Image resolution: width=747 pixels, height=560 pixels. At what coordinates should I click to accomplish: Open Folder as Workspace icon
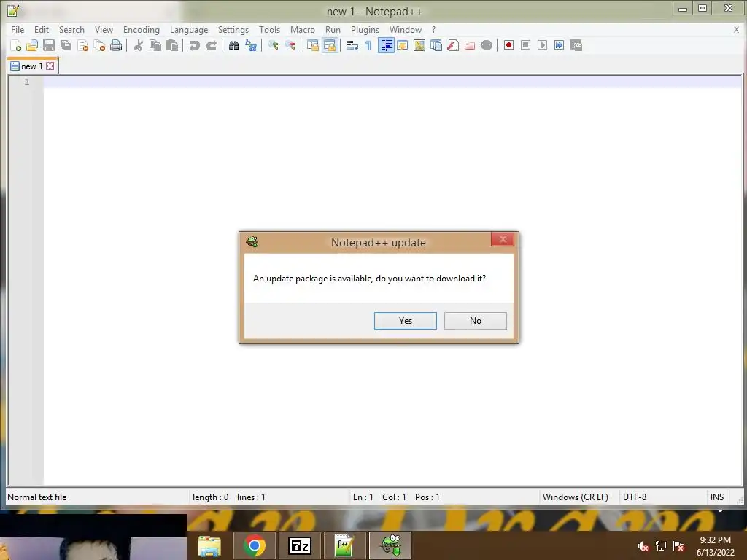point(470,45)
